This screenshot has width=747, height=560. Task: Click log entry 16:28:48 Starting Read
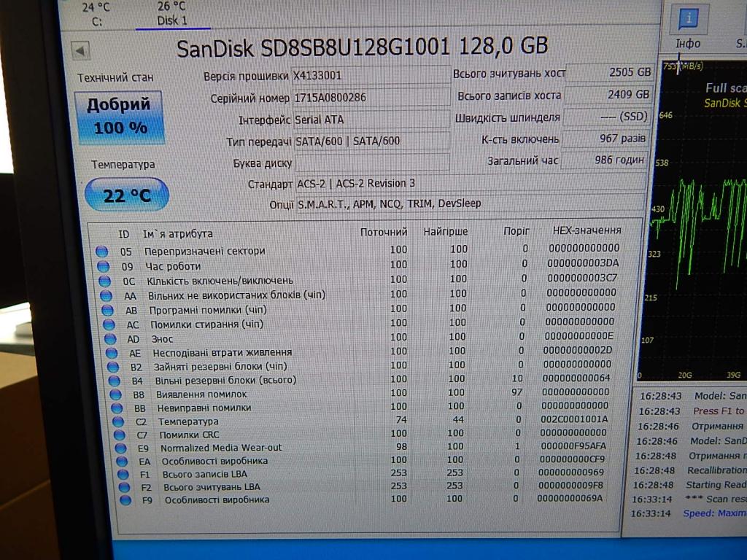point(690,485)
